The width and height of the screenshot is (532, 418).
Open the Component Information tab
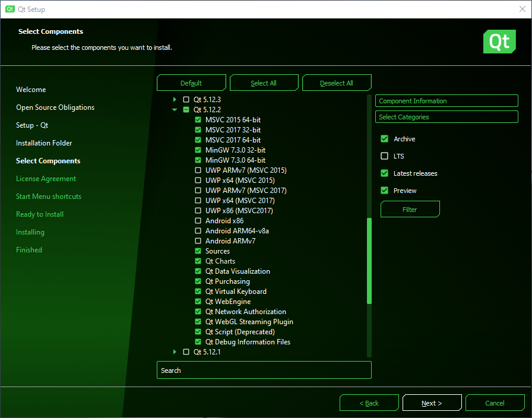446,101
